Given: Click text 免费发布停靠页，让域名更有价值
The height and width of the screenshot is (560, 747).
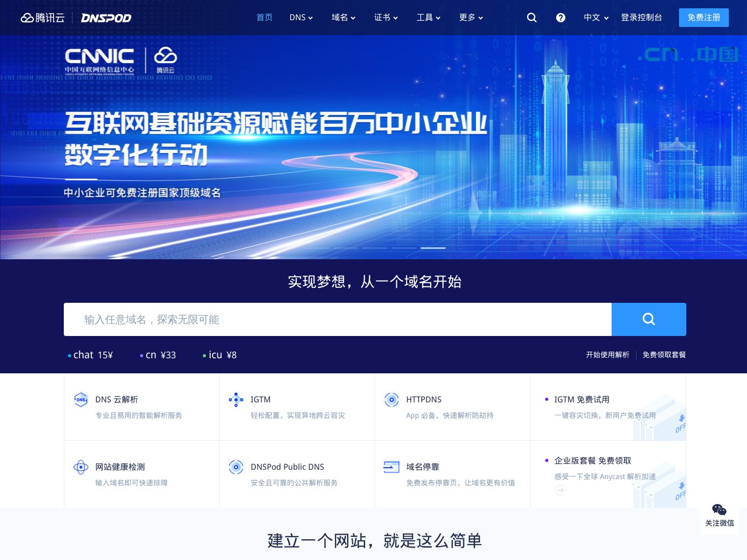Looking at the screenshot, I should [461, 483].
